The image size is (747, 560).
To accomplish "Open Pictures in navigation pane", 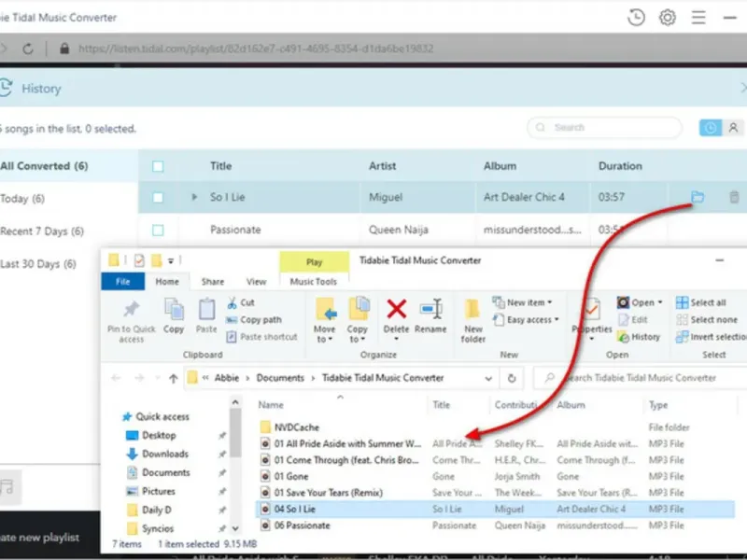I will point(150,491).
